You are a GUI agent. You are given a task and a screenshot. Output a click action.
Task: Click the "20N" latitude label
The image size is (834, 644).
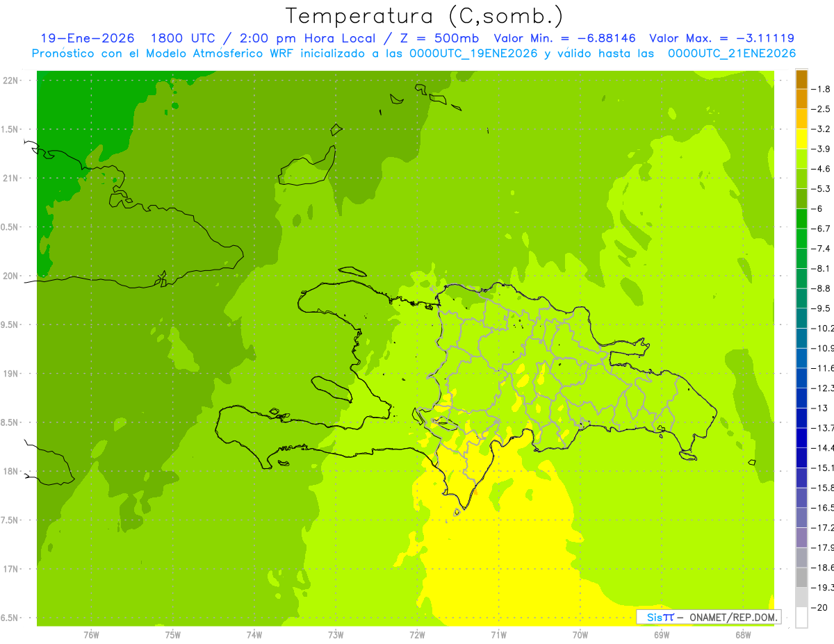point(12,276)
